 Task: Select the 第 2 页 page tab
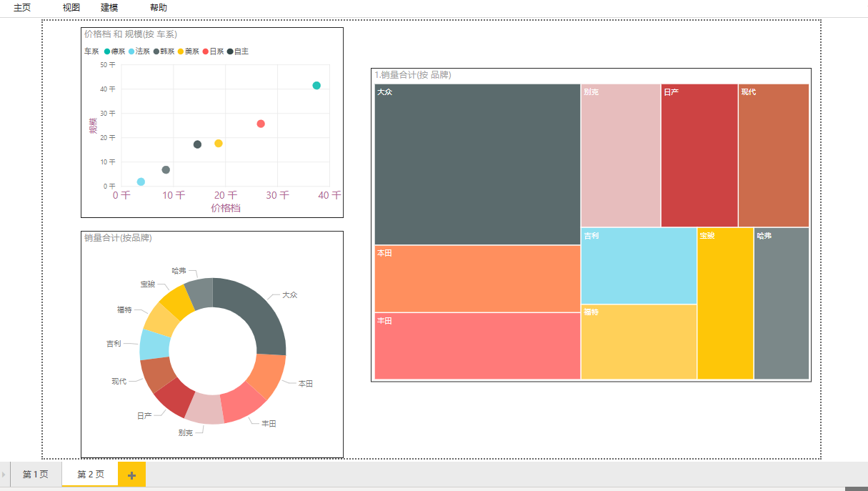[90, 475]
